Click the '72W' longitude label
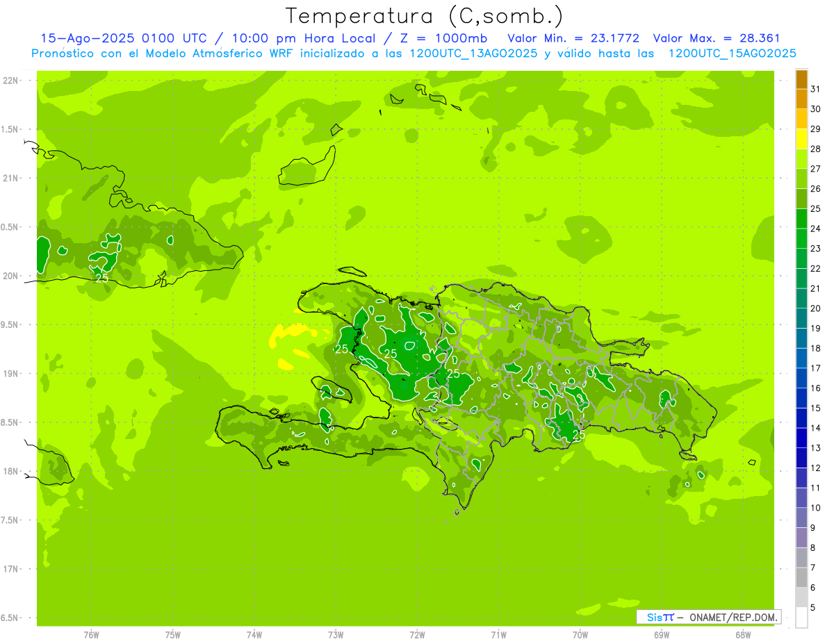The height and width of the screenshot is (644, 834). [x=417, y=635]
